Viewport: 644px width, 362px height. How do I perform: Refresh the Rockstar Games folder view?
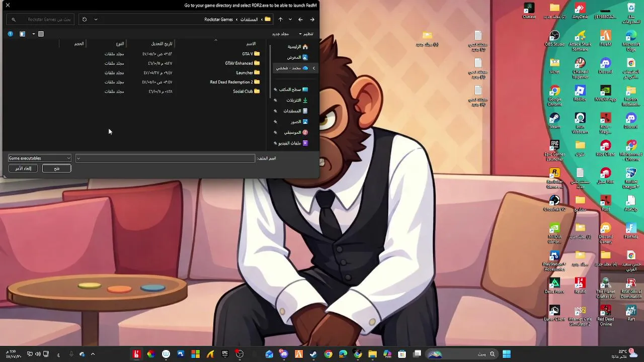85,20
